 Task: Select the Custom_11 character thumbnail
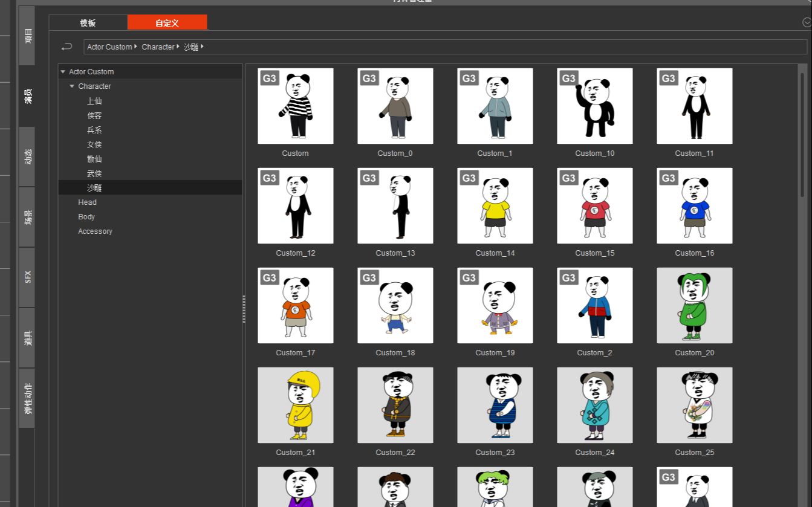pyautogui.click(x=695, y=106)
